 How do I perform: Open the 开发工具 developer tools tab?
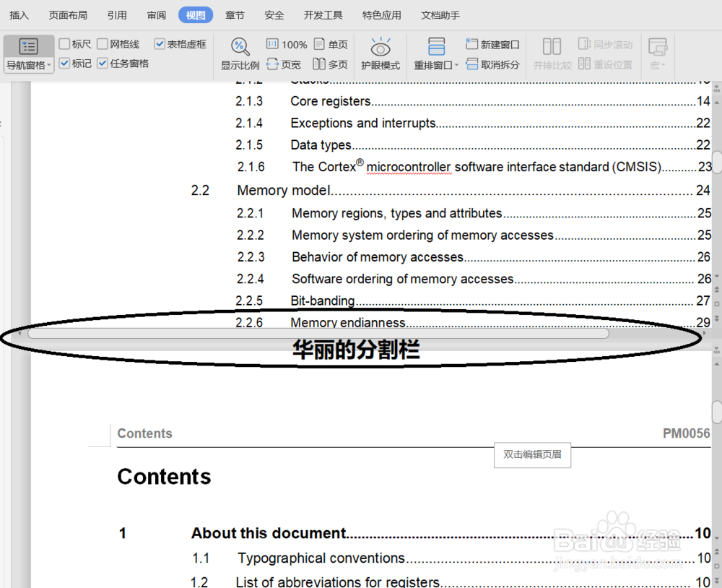pos(323,15)
